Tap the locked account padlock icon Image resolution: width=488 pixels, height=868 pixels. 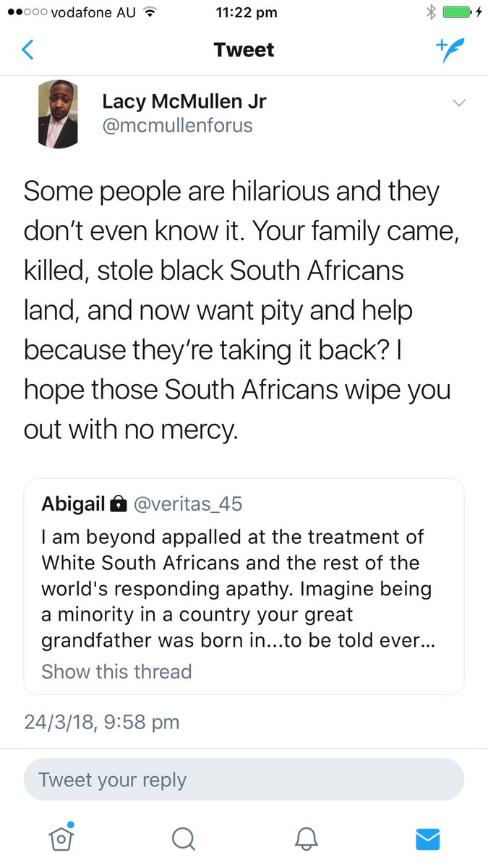[x=118, y=505]
